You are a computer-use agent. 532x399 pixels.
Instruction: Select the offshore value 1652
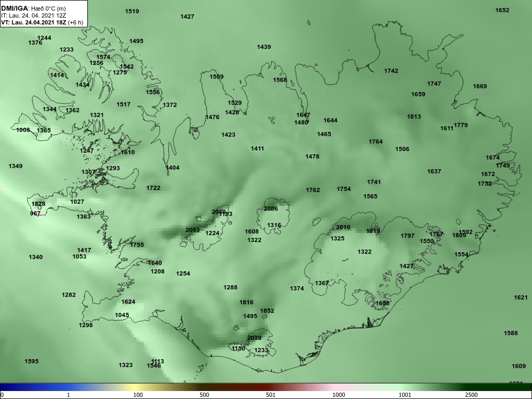click(x=502, y=10)
